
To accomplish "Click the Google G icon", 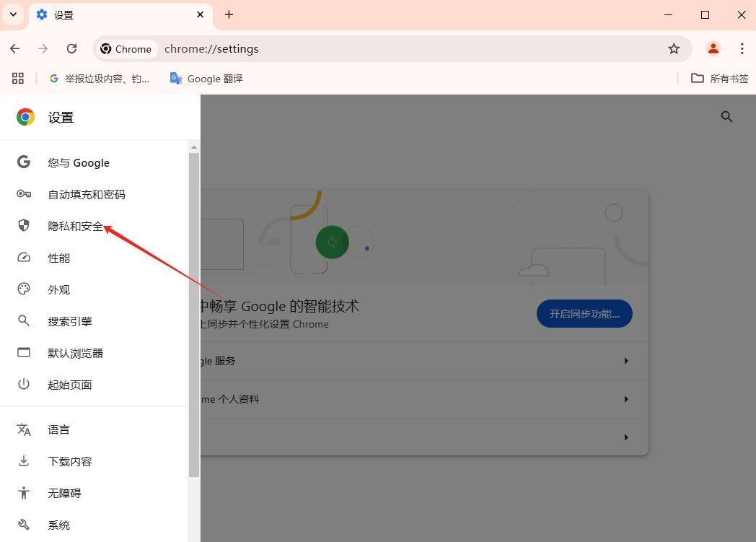I will [x=24, y=162].
